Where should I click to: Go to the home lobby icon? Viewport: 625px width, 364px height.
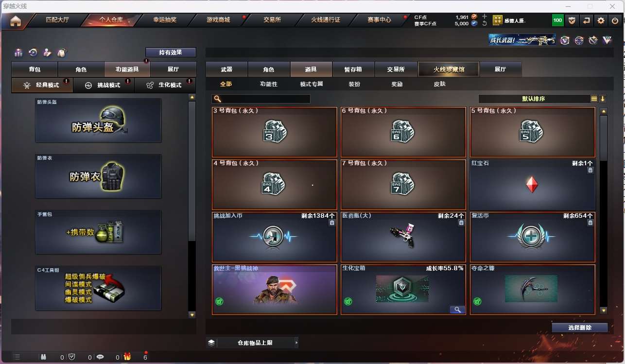(16, 21)
